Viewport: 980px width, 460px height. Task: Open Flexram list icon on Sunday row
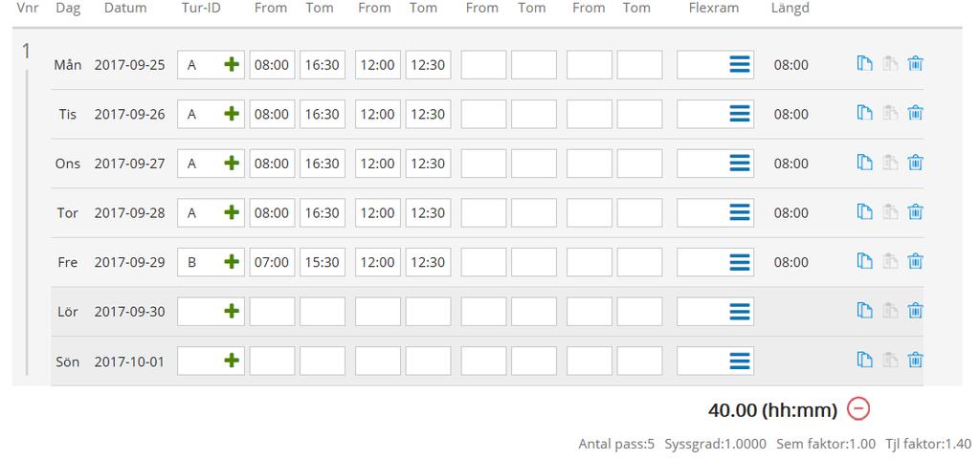click(740, 361)
